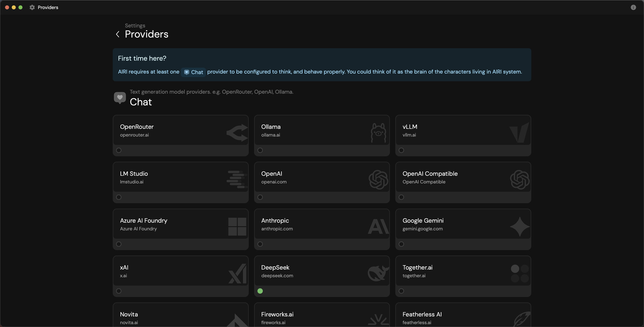Screen dimensions: 644x327
Task: Click the Chat section heading
Action: 141,102
